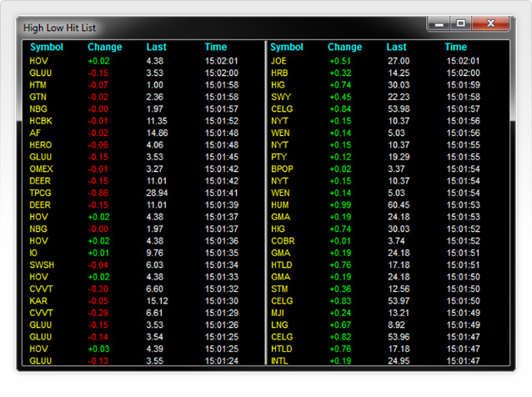Sort lows list by Symbol column header

point(45,48)
